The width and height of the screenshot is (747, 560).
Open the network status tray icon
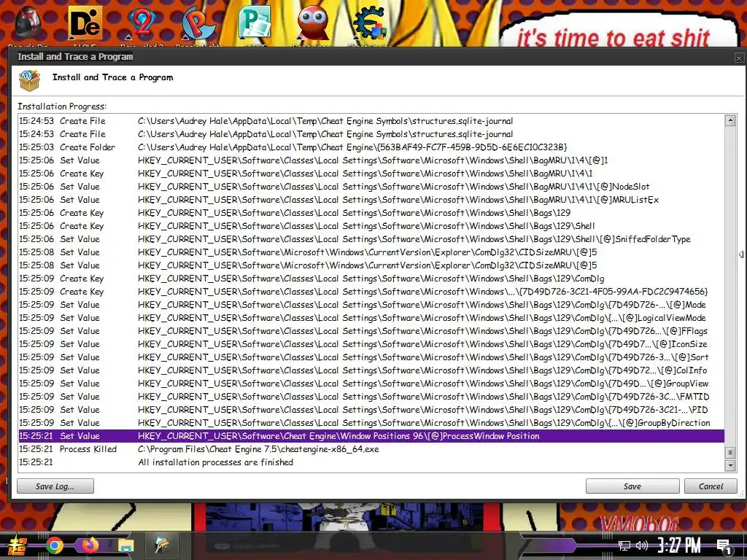pos(624,545)
